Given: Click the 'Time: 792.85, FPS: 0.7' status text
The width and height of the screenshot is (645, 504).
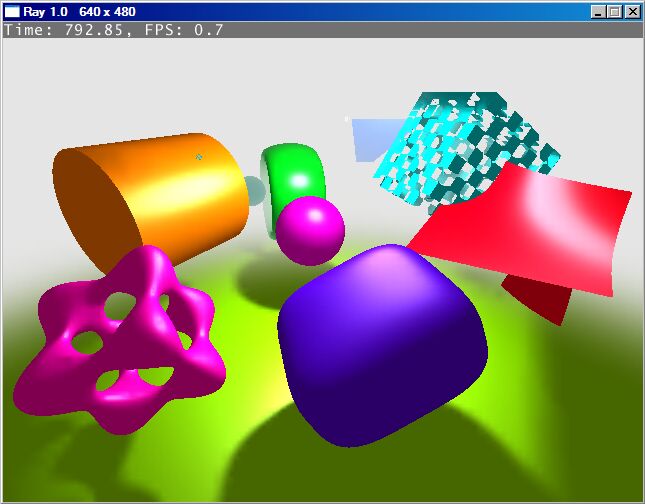Looking at the screenshot, I should [x=114, y=30].
